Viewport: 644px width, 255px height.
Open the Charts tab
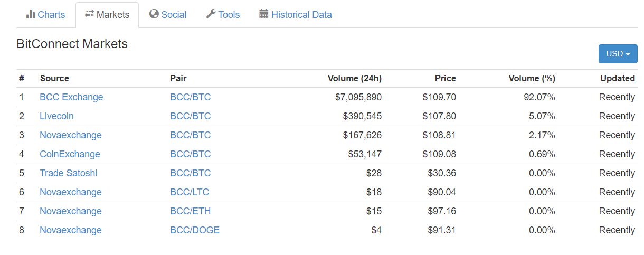[x=45, y=15]
